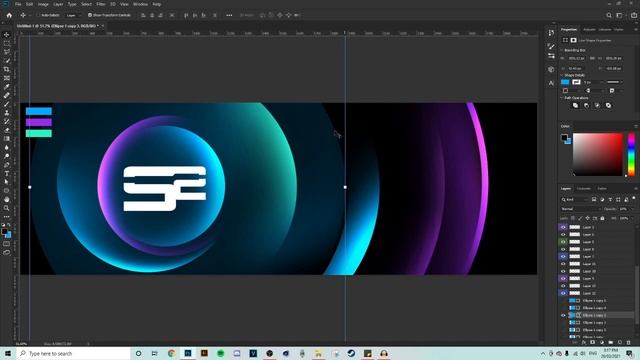The image size is (640, 360).
Task: Select the Horizontal Type tool
Action: pyautogui.click(x=7, y=173)
